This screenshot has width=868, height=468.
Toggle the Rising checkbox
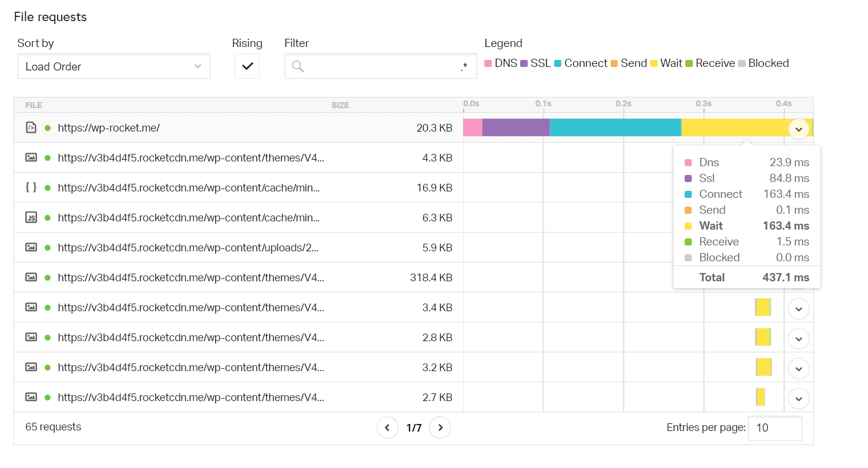pos(247,66)
